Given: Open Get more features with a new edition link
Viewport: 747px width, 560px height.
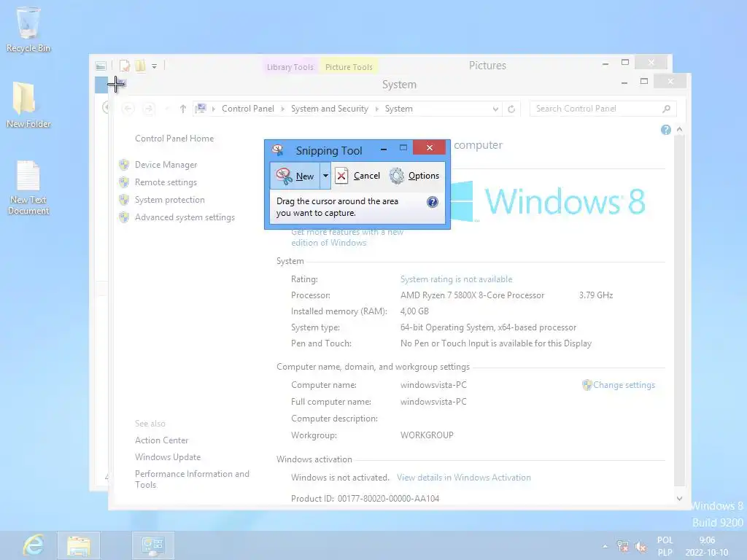Looking at the screenshot, I should 347,237.
